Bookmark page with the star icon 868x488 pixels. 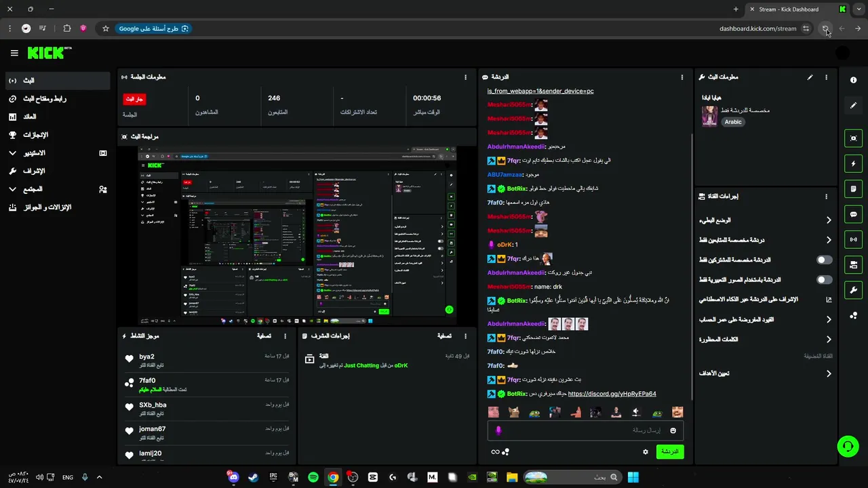(x=106, y=28)
